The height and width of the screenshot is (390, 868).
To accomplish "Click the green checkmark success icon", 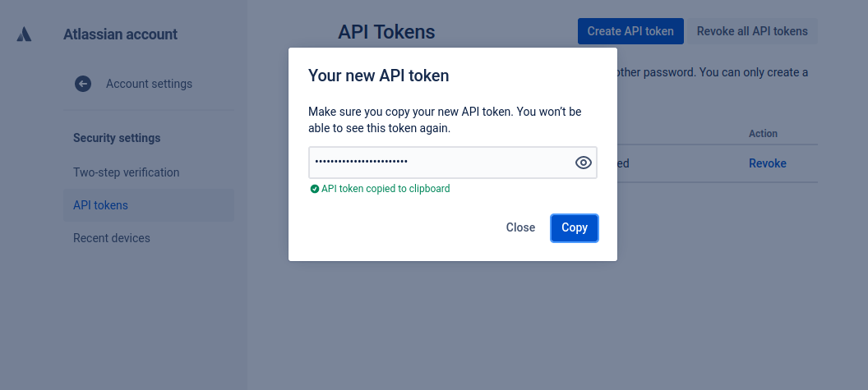I will coord(314,189).
